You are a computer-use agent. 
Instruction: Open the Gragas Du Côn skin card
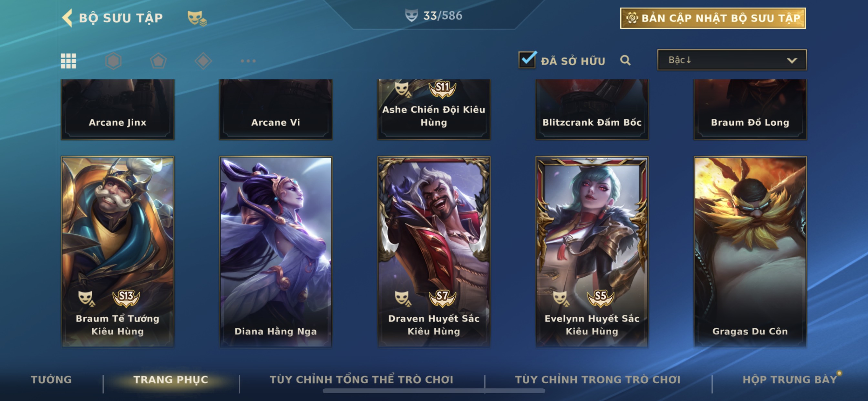(x=750, y=252)
